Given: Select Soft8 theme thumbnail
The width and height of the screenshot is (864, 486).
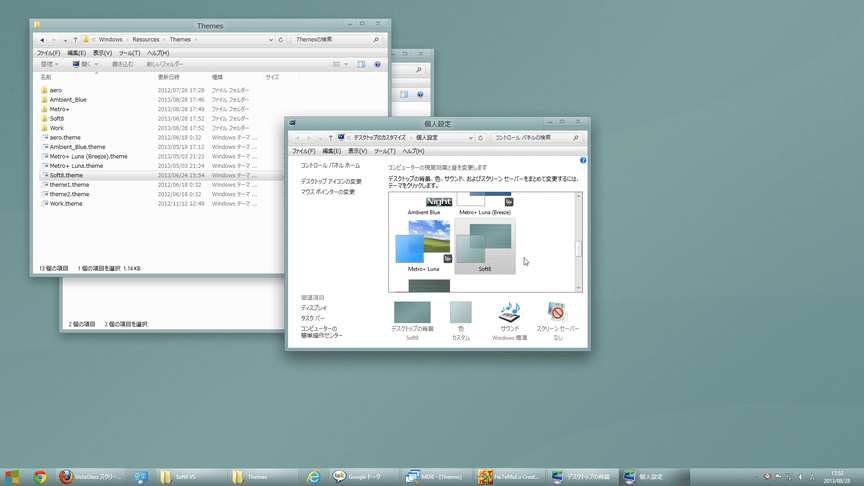Looking at the screenshot, I should 485,246.
